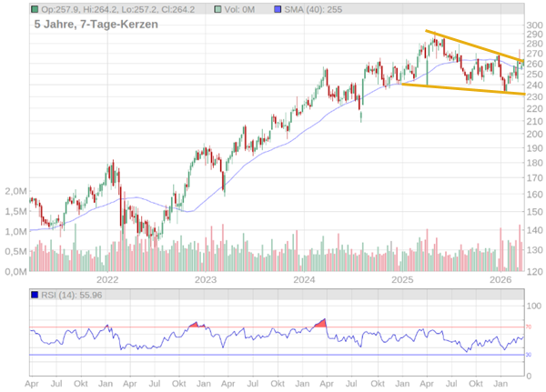The width and height of the screenshot is (546, 392).
Task: Click the dark blue RSI (14) legend square
Action: click(x=35, y=296)
